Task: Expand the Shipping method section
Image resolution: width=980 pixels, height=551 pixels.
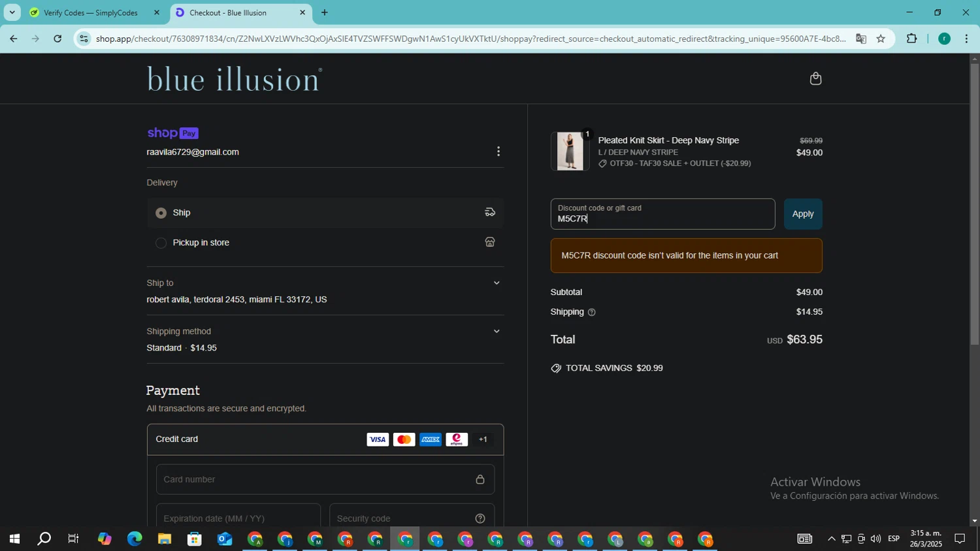Action: point(497,331)
